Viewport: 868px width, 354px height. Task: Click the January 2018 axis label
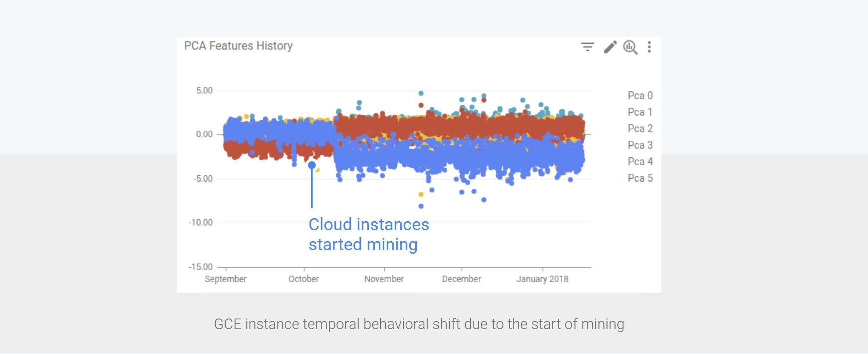pos(543,279)
